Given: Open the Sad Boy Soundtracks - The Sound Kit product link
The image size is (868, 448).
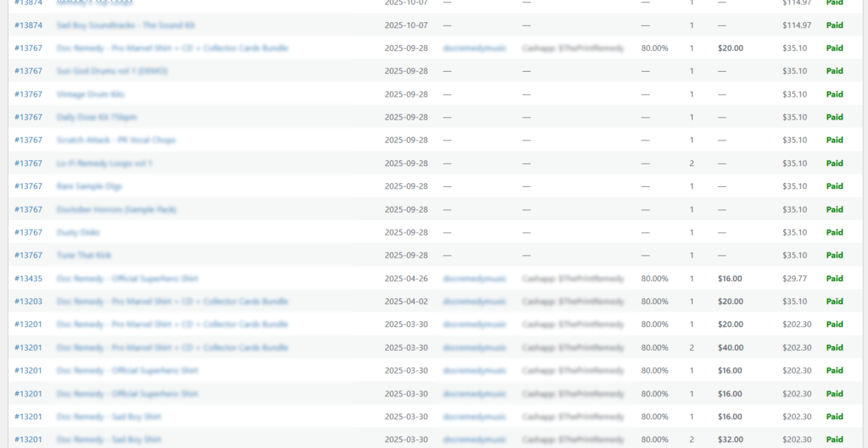Looking at the screenshot, I should click(x=125, y=25).
